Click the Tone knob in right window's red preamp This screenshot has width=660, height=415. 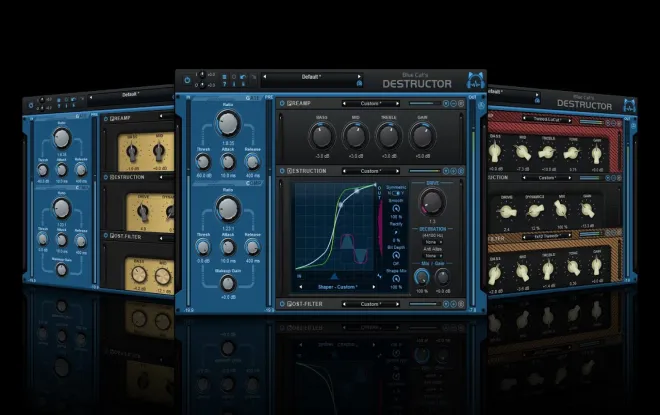pos(572,154)
